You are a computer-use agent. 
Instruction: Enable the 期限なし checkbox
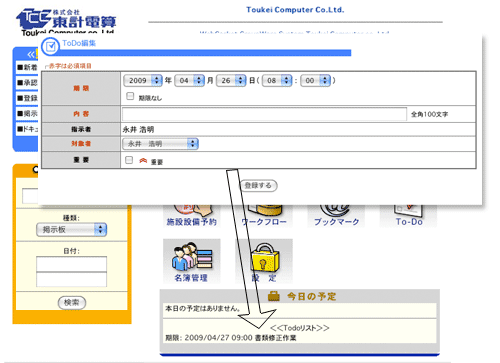point(130,96)
